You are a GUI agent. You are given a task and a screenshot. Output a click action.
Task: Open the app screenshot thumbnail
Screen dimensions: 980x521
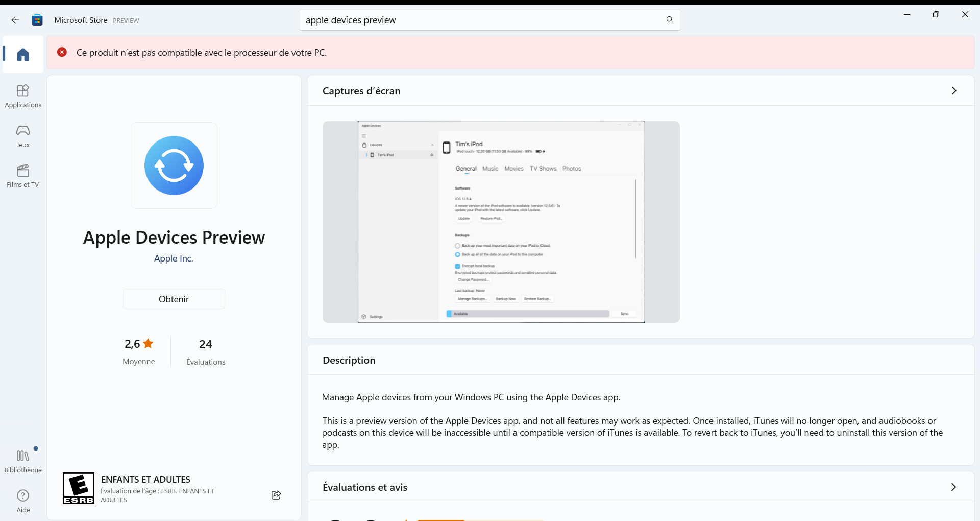(x=501, y=222)
